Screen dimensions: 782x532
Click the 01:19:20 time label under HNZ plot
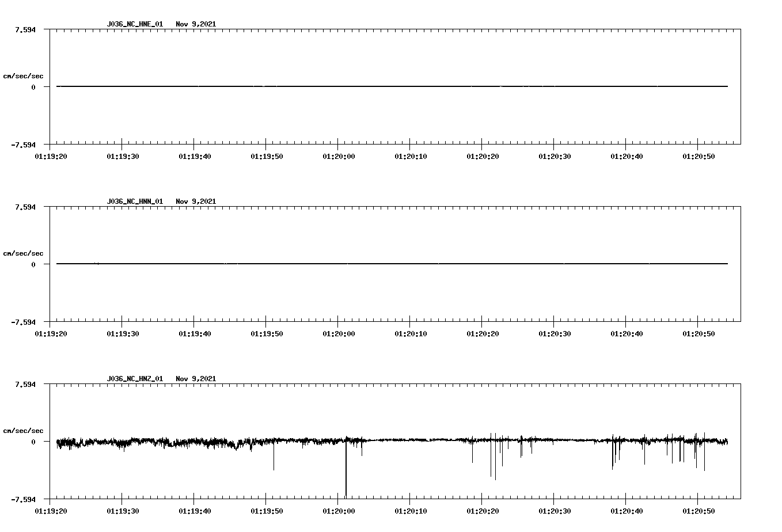click(51, 511)
